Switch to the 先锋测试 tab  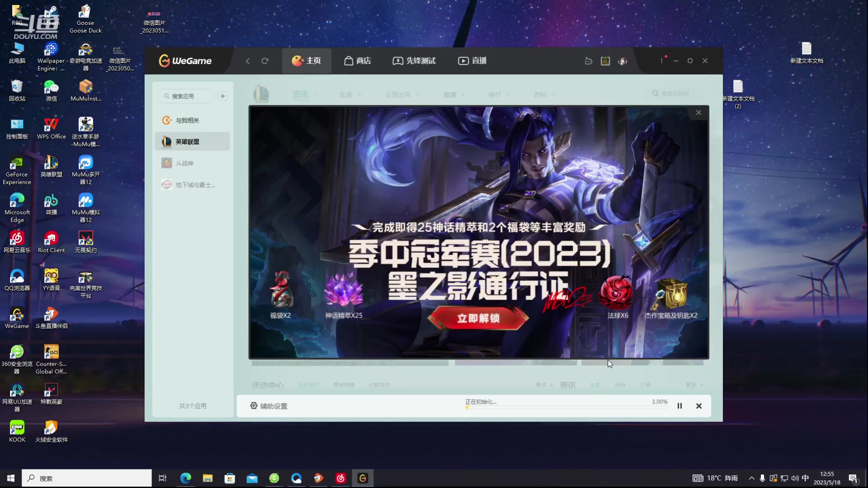click(x=414, y=61)
